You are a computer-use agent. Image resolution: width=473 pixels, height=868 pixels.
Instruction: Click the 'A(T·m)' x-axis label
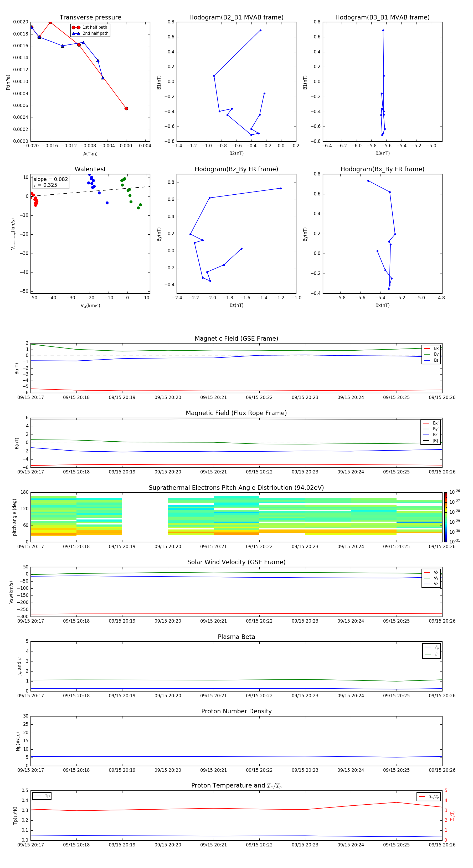(90, 154)
